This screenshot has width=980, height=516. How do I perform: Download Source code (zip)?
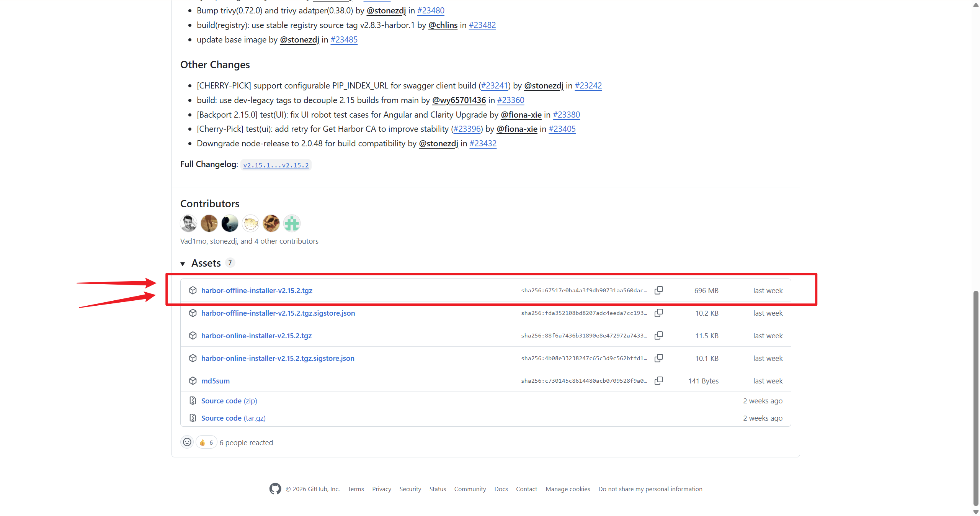(229, 401)
